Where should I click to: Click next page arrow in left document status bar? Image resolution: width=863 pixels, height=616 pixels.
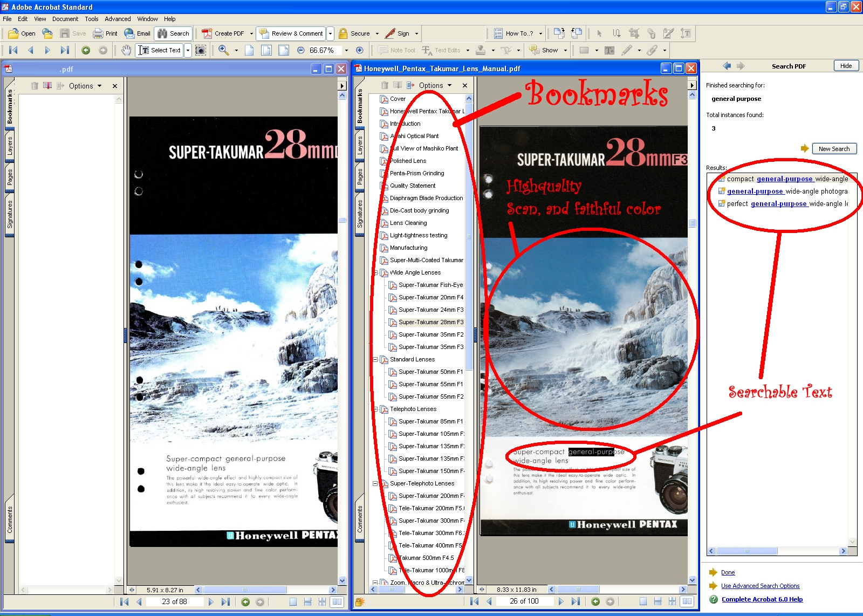click(211, 601)
